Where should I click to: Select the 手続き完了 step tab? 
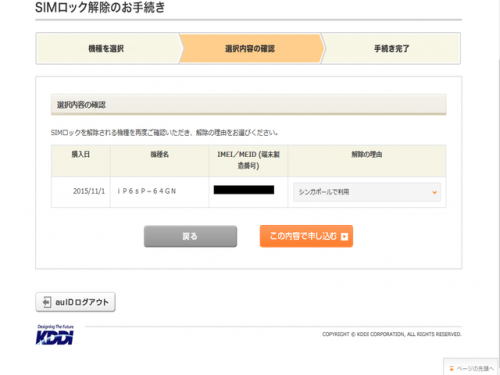pos(391,49)
